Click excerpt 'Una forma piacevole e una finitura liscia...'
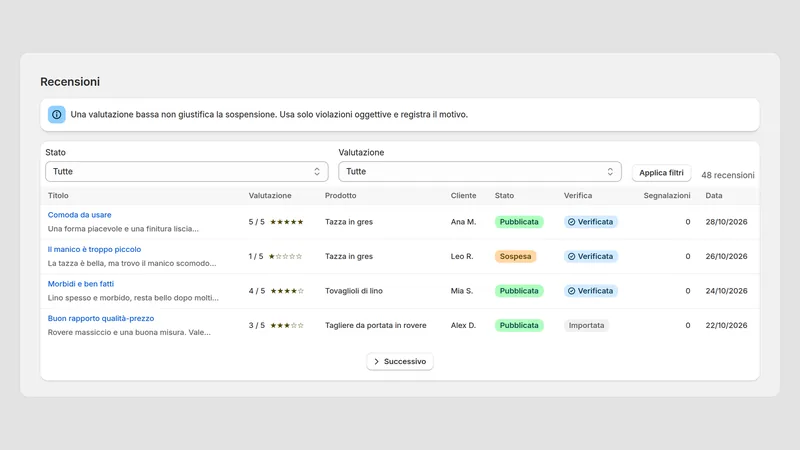 point(123,229)
